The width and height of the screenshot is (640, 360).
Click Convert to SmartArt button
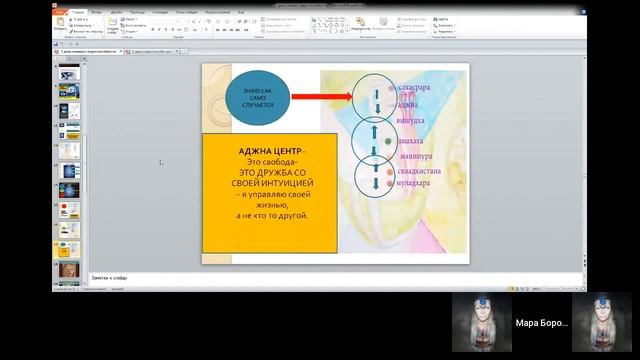tap(283, 31)
